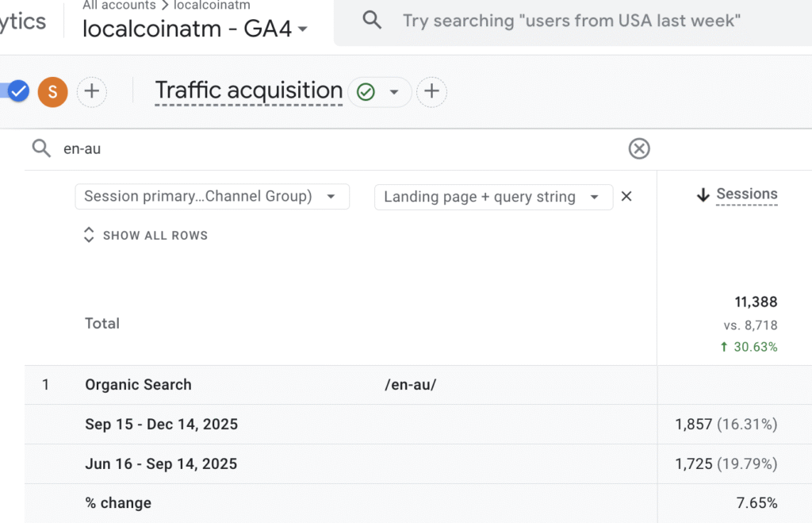Click the Sessions column header
This screenshot has width=812, height=523.
(x=746, y=194)
